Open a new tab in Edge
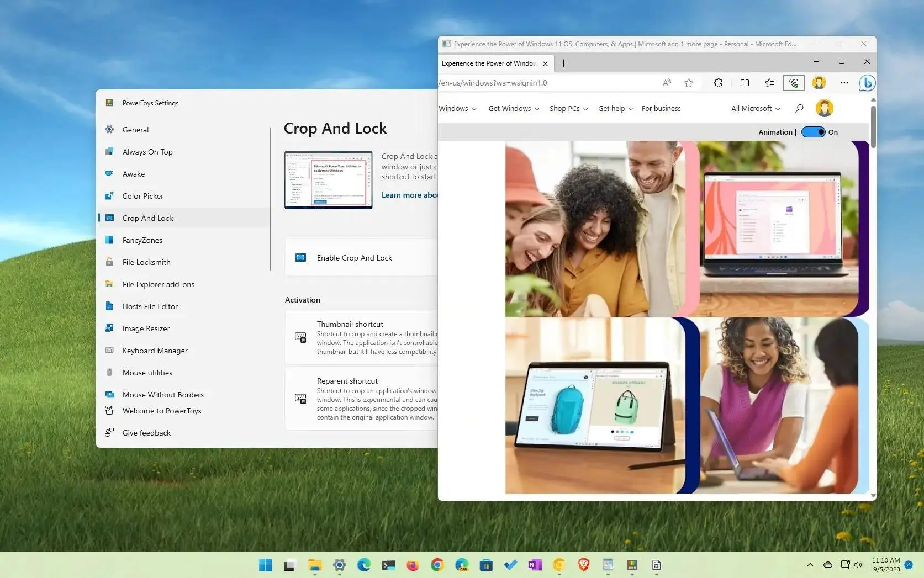 pyautogui.click(x=563, y=63)
